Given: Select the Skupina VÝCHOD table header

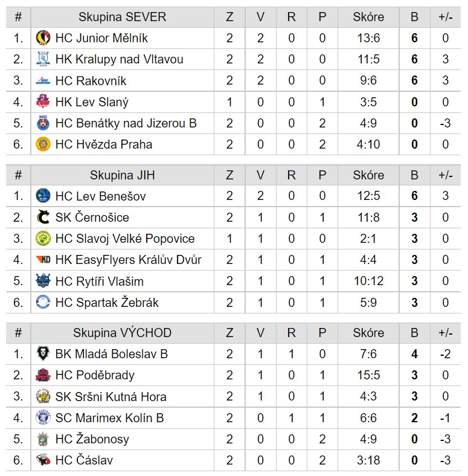Looking at the screenshot, I should [x=123, y=333].
